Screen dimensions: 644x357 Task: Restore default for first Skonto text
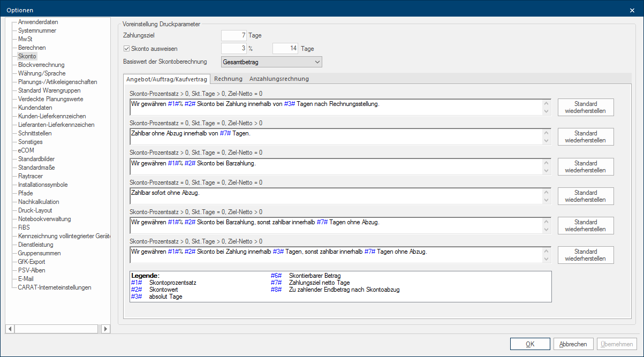(x=586, y=107)
